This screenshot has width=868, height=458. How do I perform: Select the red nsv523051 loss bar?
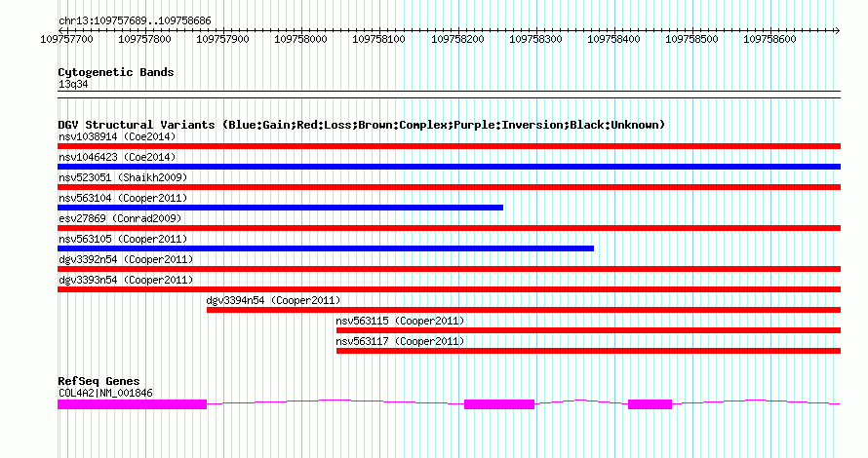[449, 187]
